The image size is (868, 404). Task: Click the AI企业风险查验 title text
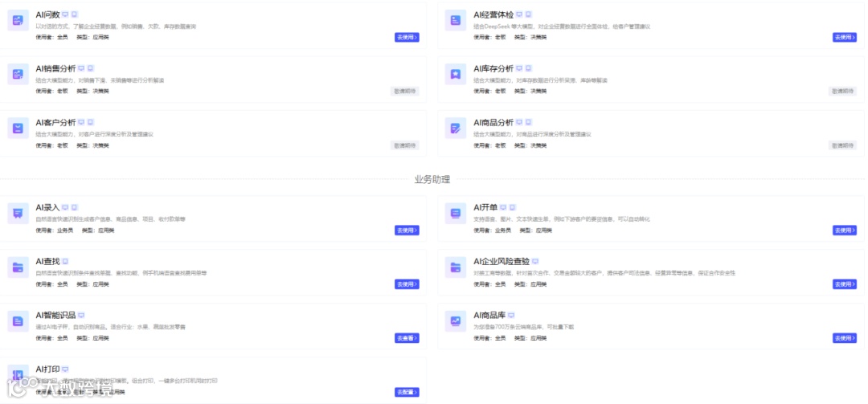[502, 261]
